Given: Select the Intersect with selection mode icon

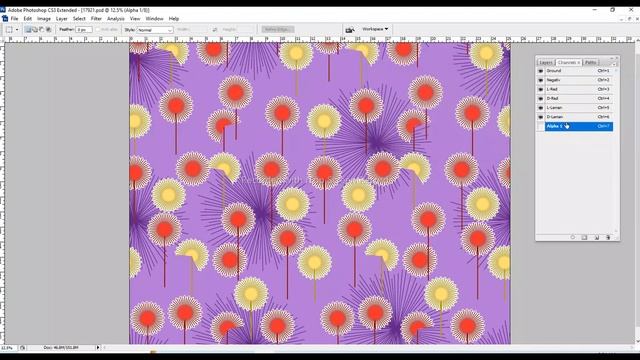Looking at the screenshot, I should pyautogui.click(x=49, y=29).
